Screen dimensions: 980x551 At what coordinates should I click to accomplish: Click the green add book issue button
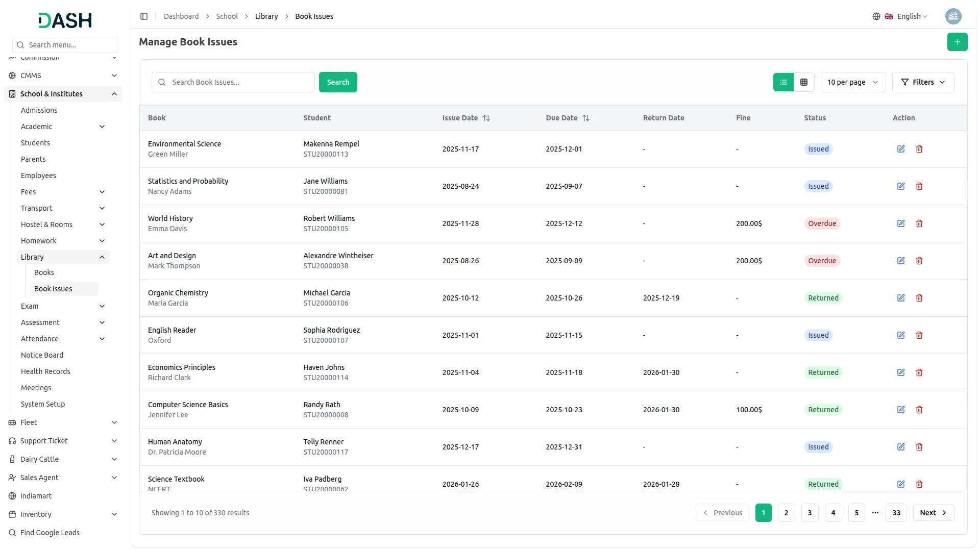pyautogui.click(x=957, y=42)
